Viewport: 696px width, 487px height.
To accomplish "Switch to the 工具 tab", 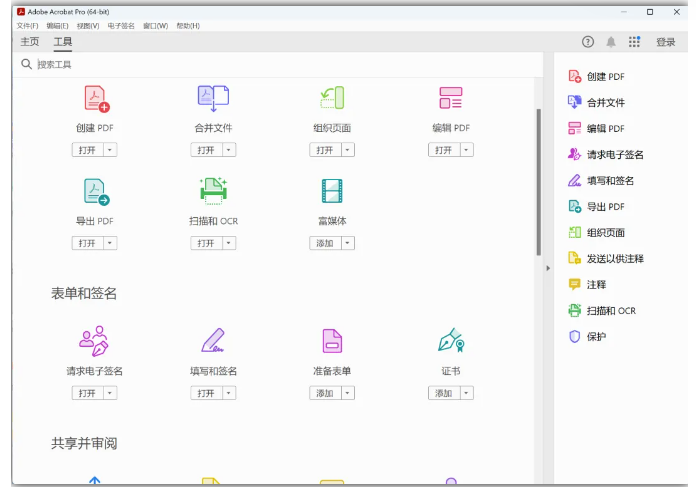I will pyautogui.click(x=63, y=42).
